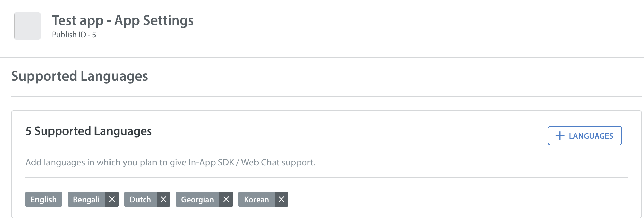644x220 pixels.
Task: Click the 5 Supported Languages card heading
Action: [x=89, y=131]
